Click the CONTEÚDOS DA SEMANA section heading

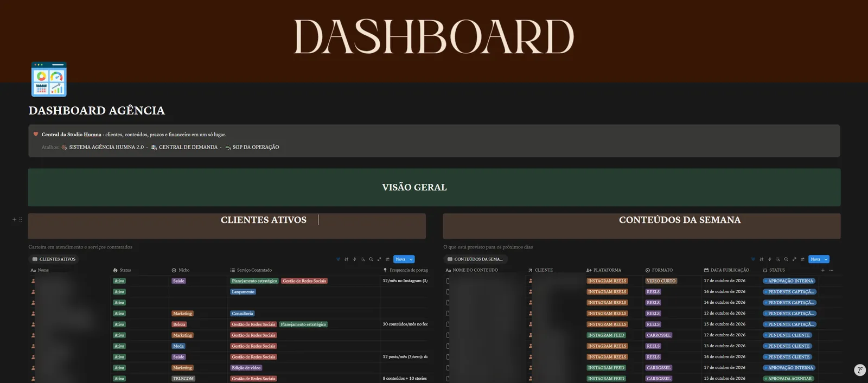click(x=680, y=220)
